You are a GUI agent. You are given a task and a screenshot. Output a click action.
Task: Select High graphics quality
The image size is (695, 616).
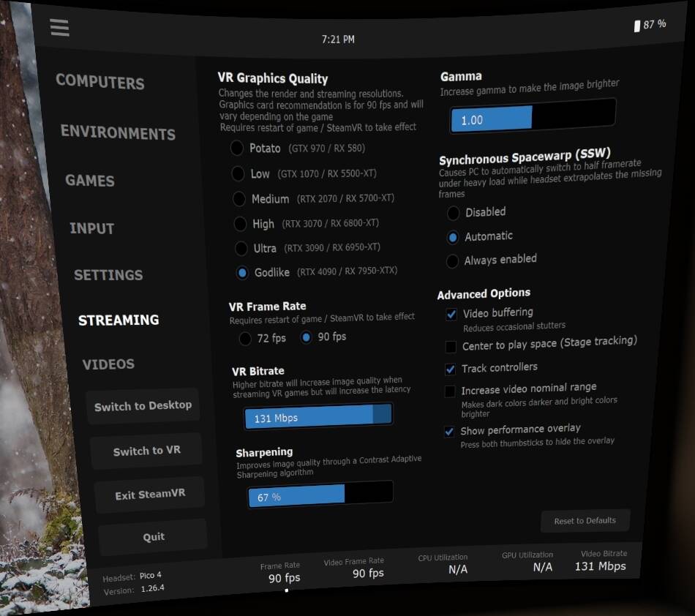(x=240, y=224)
